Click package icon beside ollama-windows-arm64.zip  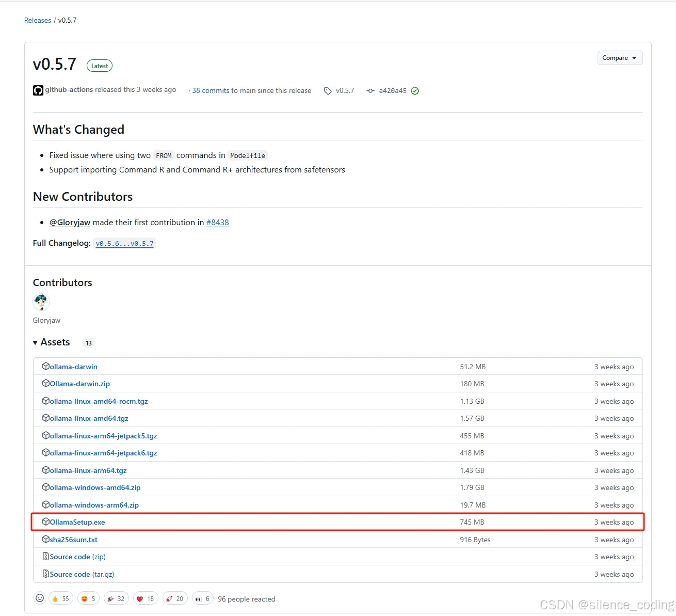pos(46,504)
